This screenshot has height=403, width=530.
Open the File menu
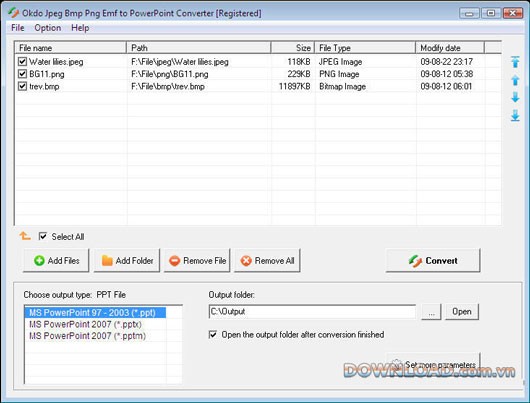click(x=18, y=28)
